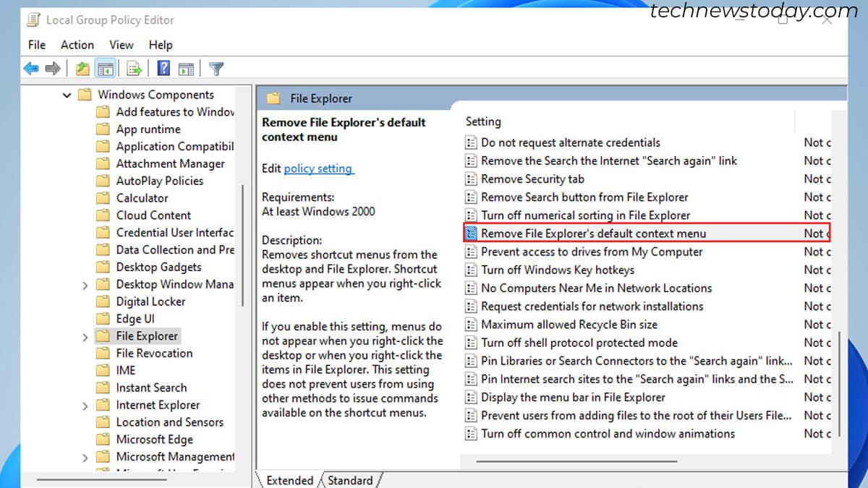This screenshot has height=488, width=868.
Task: Select Attachment Manager in the tree
Action: [170, 163]
